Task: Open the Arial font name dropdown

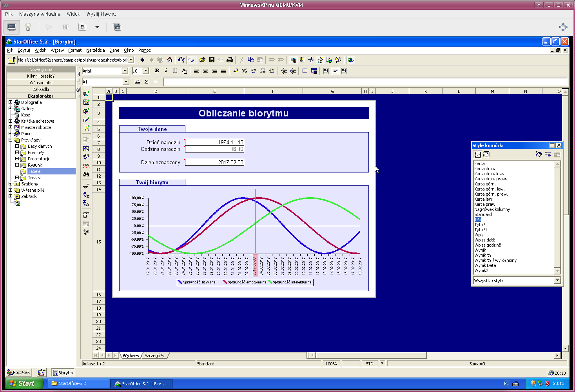Action: 125,71
